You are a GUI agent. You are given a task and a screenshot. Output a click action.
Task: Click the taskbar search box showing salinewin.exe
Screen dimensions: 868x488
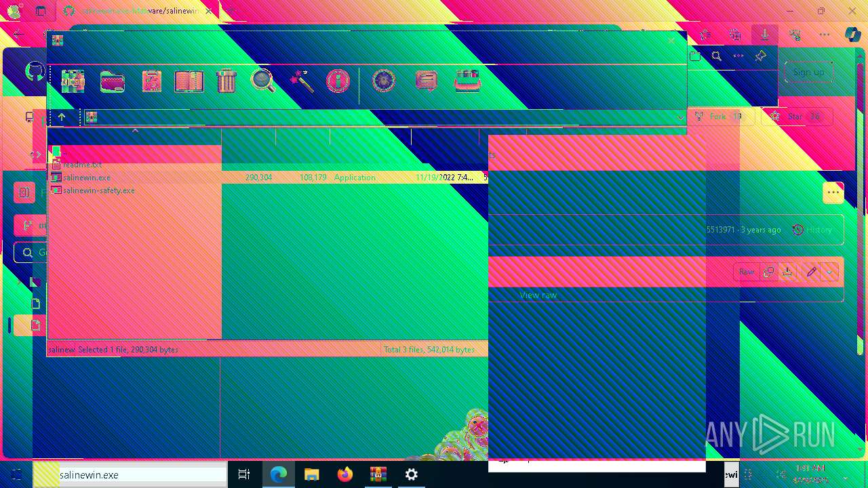pos(130,475)
